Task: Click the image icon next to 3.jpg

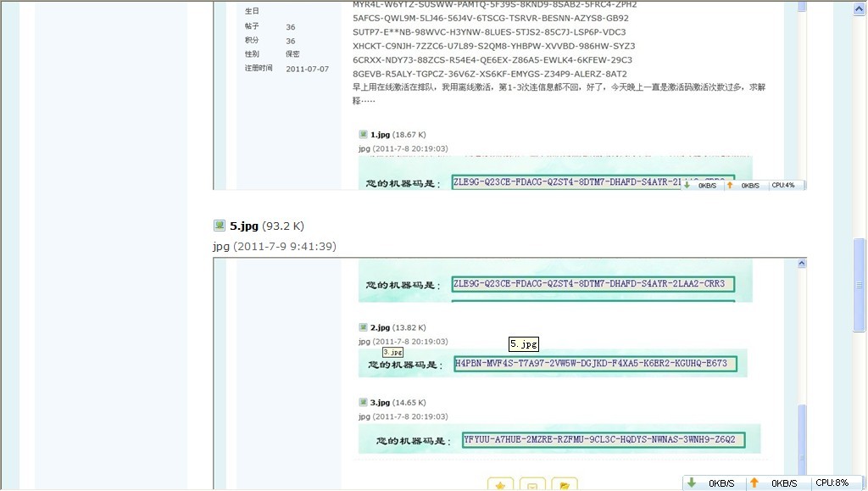Action: [363, 402]
